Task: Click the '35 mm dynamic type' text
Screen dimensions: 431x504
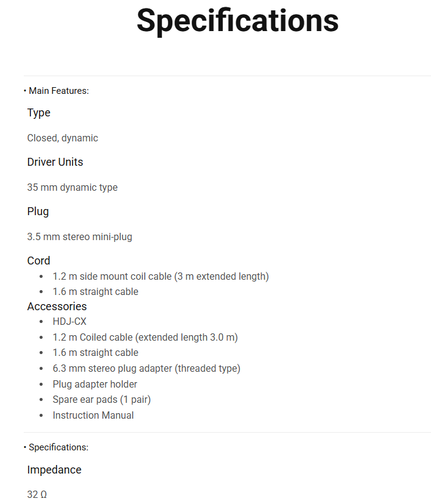Action: (72, 188)
